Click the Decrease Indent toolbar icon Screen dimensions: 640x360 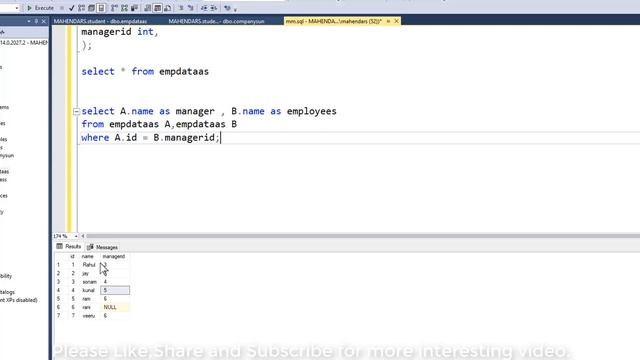tap(204, 8)
